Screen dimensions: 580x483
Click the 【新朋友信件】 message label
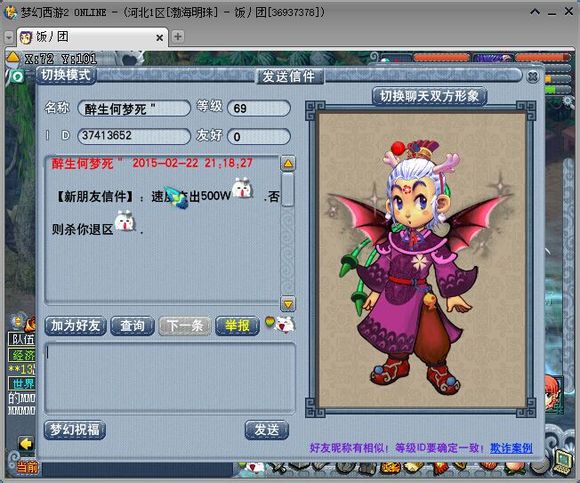pos(95,196)
